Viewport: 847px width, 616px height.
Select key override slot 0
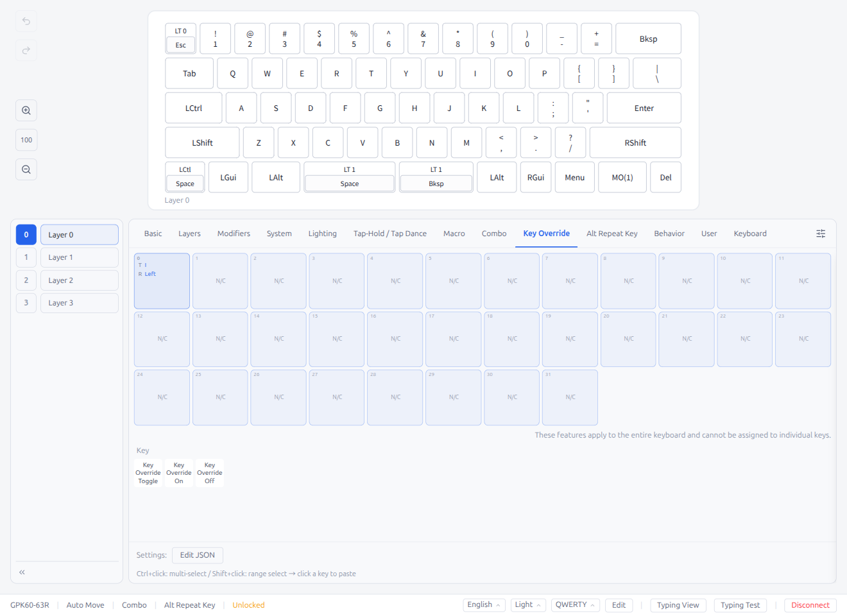(x=162, y=281)
